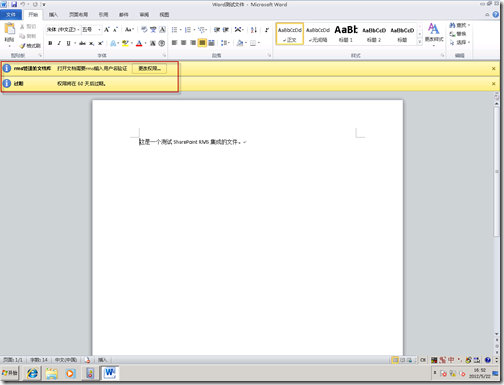Click the Sort A-Z icon
The width and height of the screenshot is (504, 385).
[x=254, y=30]
